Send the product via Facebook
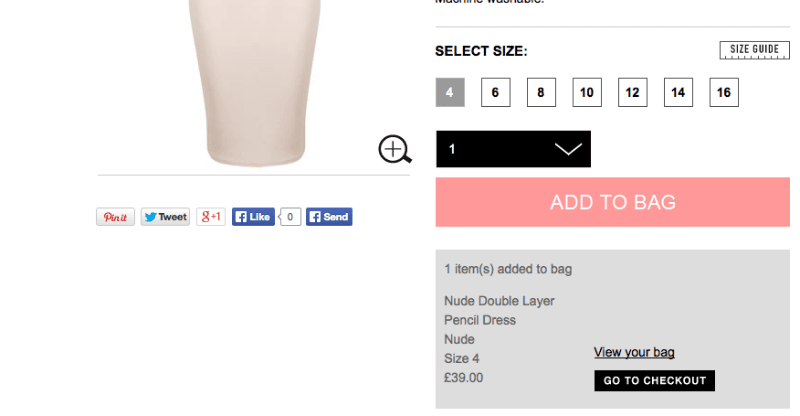 [x=329, y=217]
